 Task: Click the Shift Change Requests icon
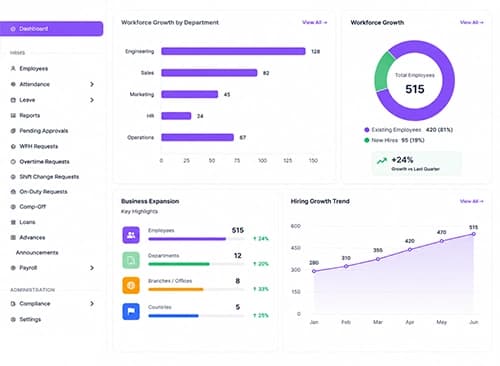13,177
